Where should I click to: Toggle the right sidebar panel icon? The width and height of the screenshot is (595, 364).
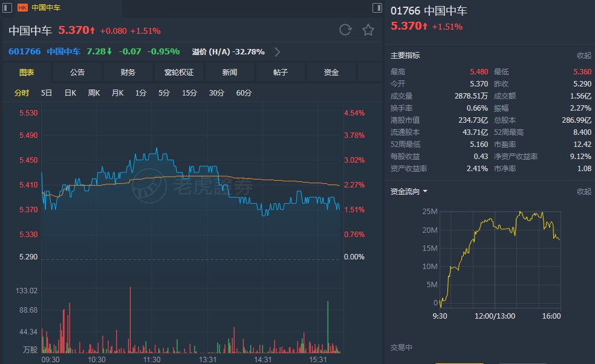coord(377,7)
